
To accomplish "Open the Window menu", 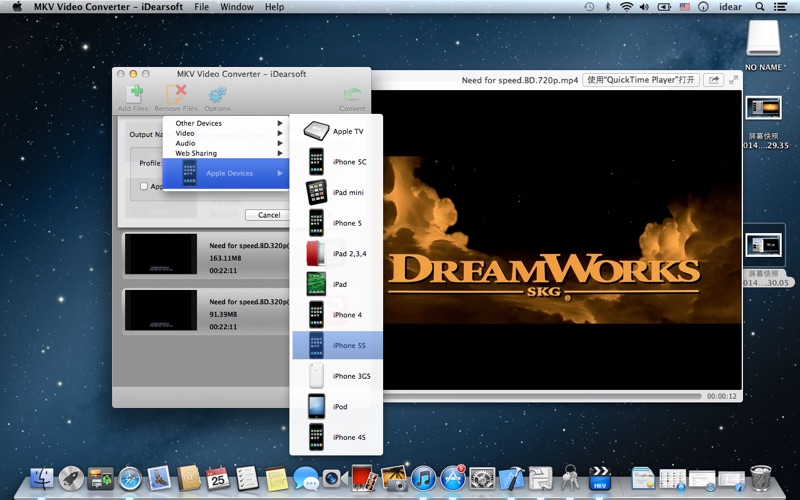I will tap(237, 7).
